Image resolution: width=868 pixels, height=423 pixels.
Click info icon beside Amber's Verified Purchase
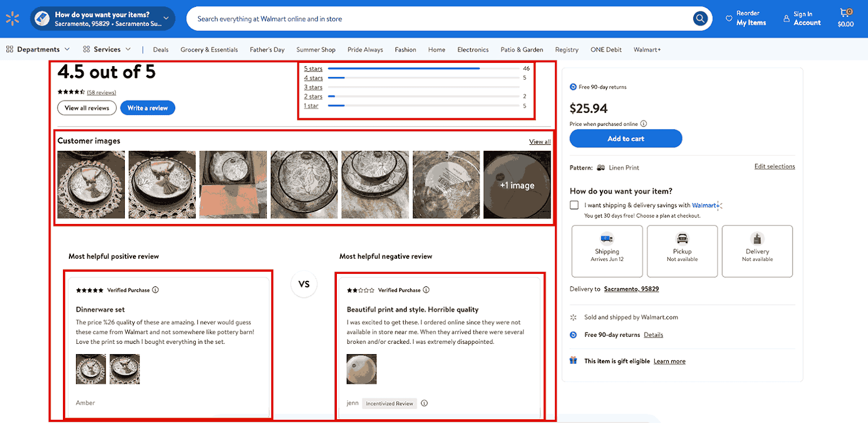155,290
